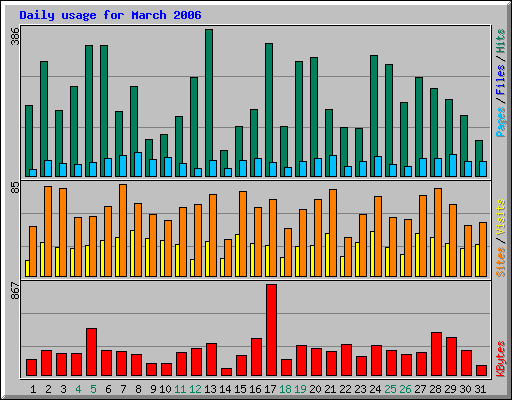The height and width of the screenshot is (400, 512).
Task: Select day 1 on the date axis
Action: tap(33, 389)
